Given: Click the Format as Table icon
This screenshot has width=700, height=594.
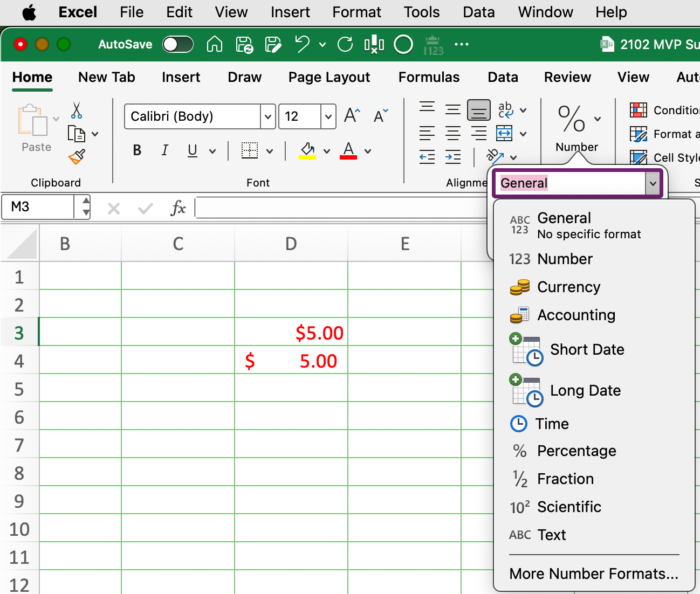Looking at the screenshot, I should coord(639,134).
